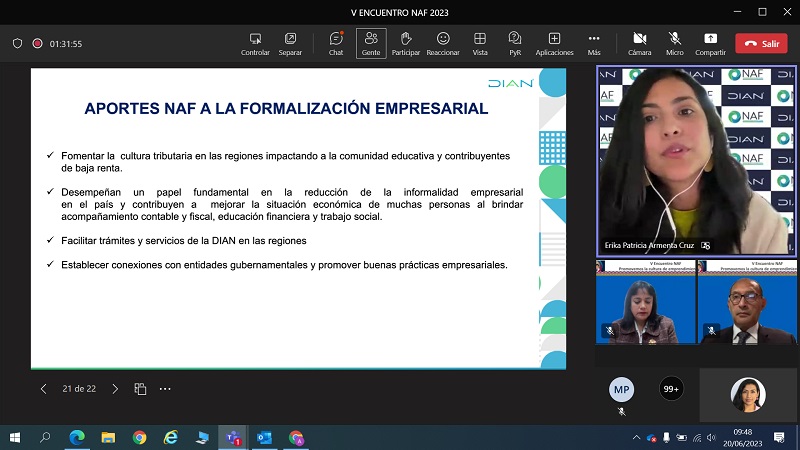
Task: Click the slide title text
Action: (286, 109)
